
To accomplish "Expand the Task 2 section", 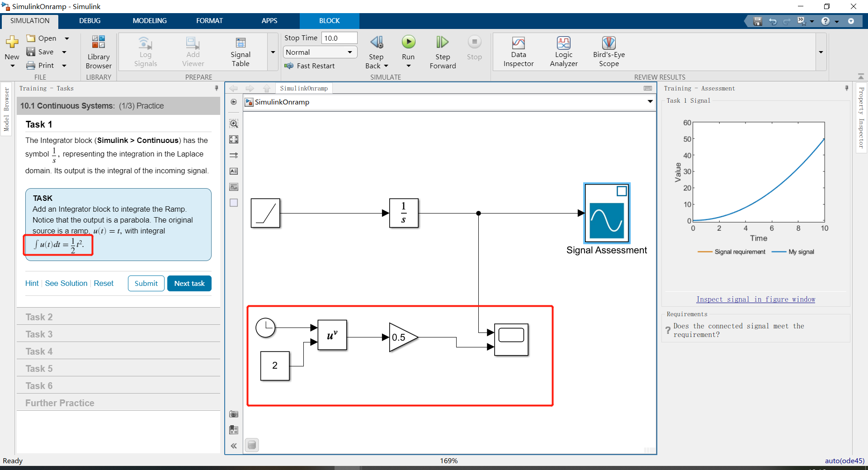I will 118,317.
